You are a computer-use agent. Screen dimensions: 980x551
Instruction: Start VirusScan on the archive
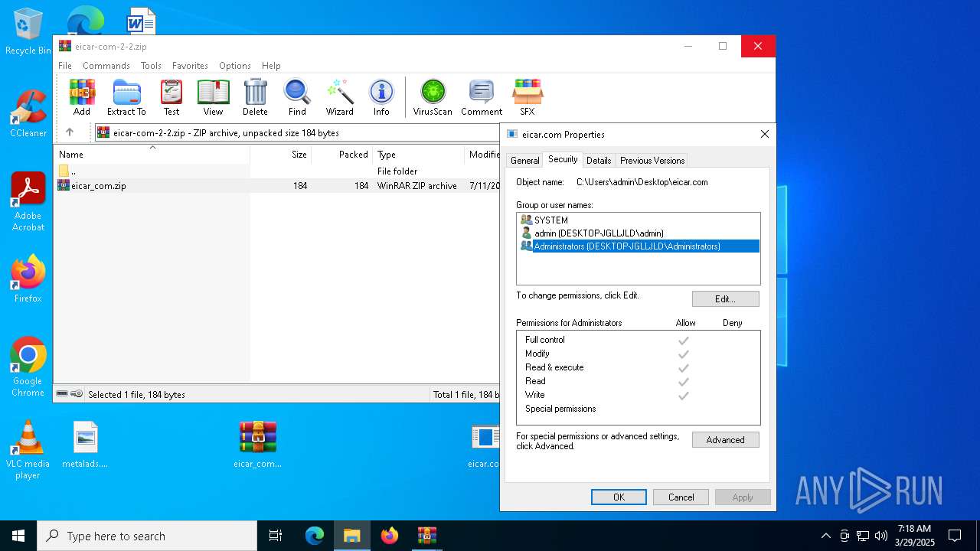433,97
